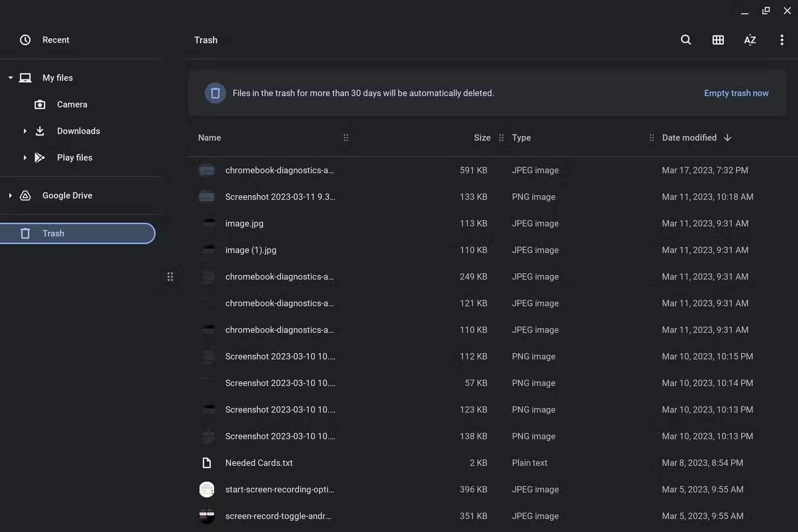The width and height of the screenshot is (798, 532).
Task: Click the Name column resize handle
Action: pos(346,138)
